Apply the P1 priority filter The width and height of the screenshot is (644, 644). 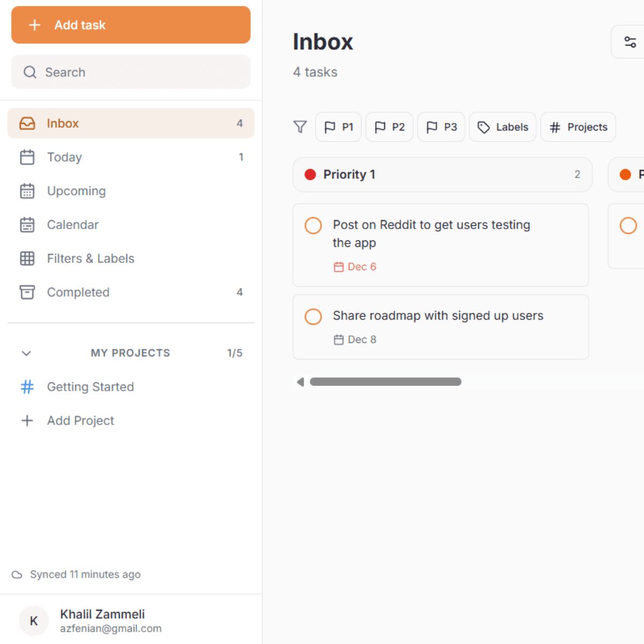338,127
